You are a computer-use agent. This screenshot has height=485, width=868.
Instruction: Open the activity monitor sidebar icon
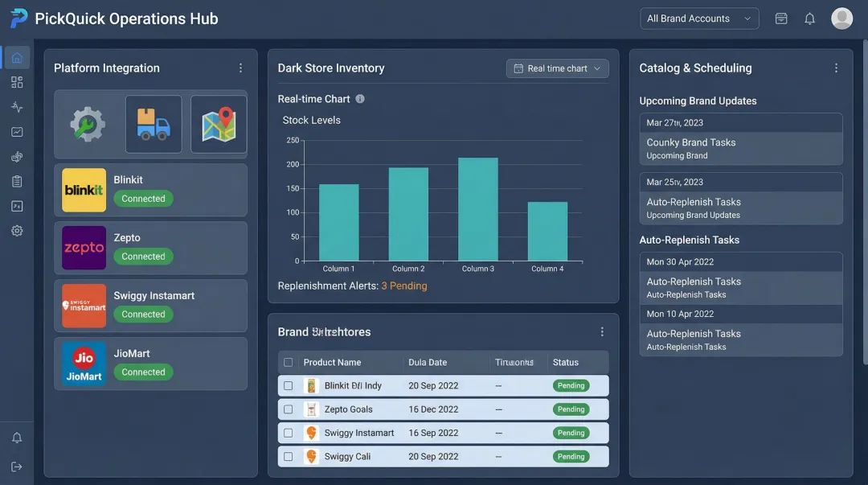[16, 105]
